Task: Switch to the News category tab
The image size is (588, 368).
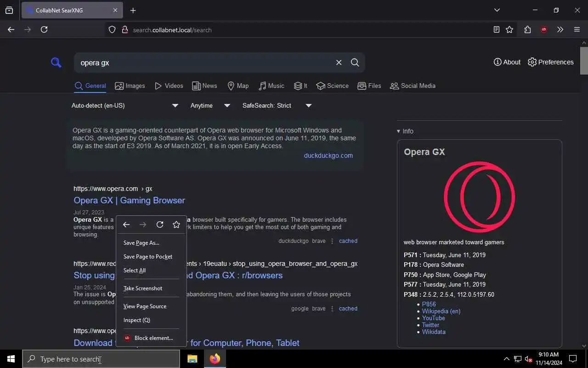Action: click(204, 86)
